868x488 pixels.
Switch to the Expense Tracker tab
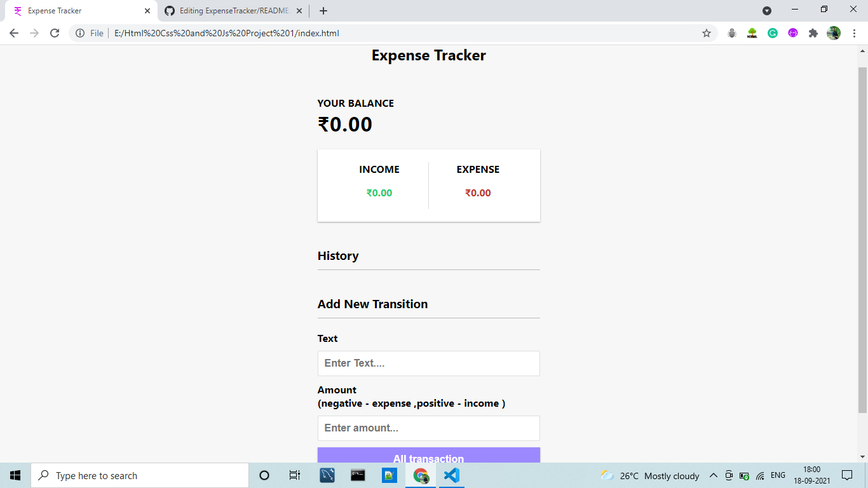click(81, 11)
